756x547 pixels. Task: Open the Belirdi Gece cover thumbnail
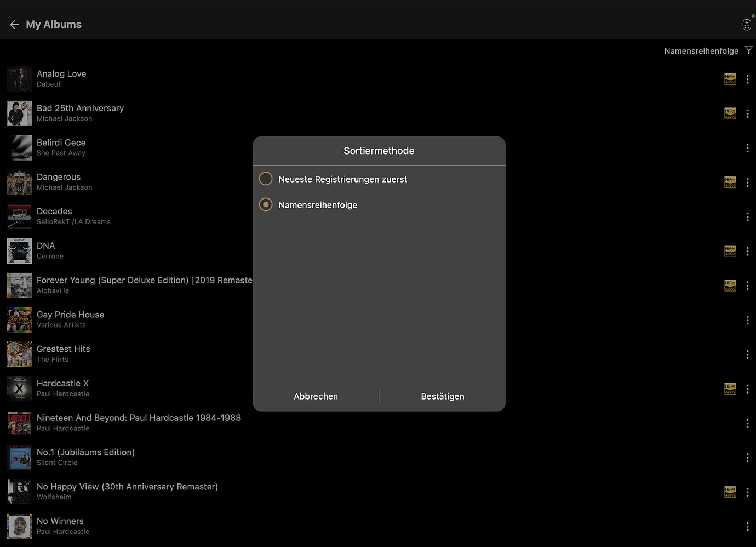click(19, 148)
